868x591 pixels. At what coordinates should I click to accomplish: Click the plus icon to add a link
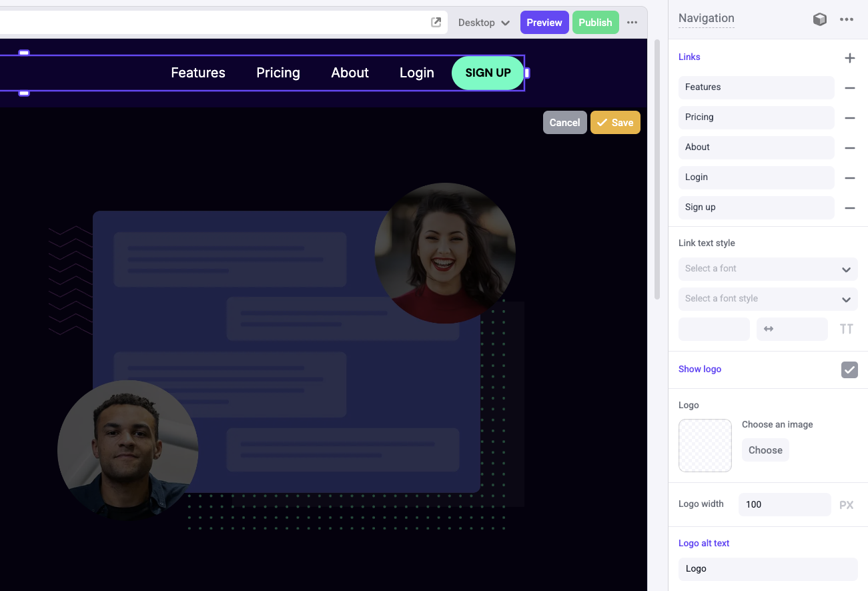849,58
